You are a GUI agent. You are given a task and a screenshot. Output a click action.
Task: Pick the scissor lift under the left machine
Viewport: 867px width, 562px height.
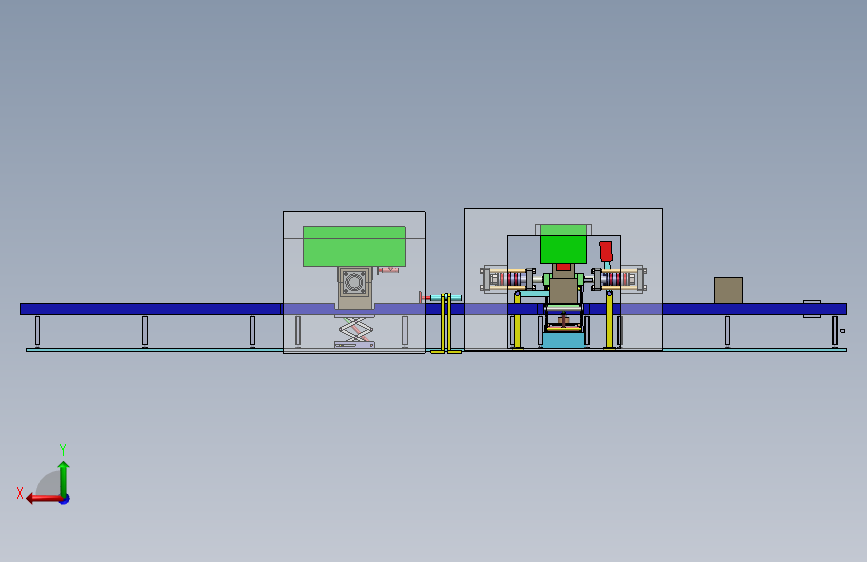(x=354, y=332)
